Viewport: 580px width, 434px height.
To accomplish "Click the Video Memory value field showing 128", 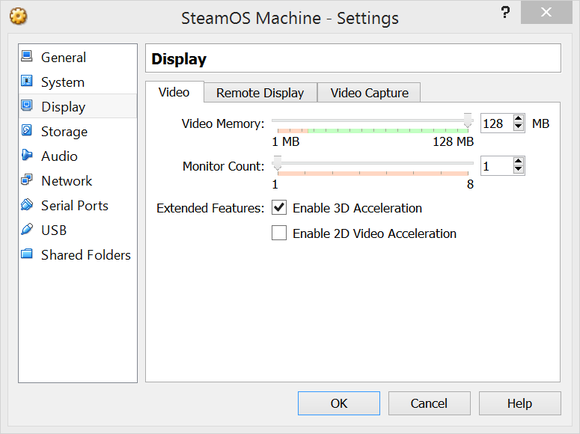I will pyautogui.click(x=497, y=123).
